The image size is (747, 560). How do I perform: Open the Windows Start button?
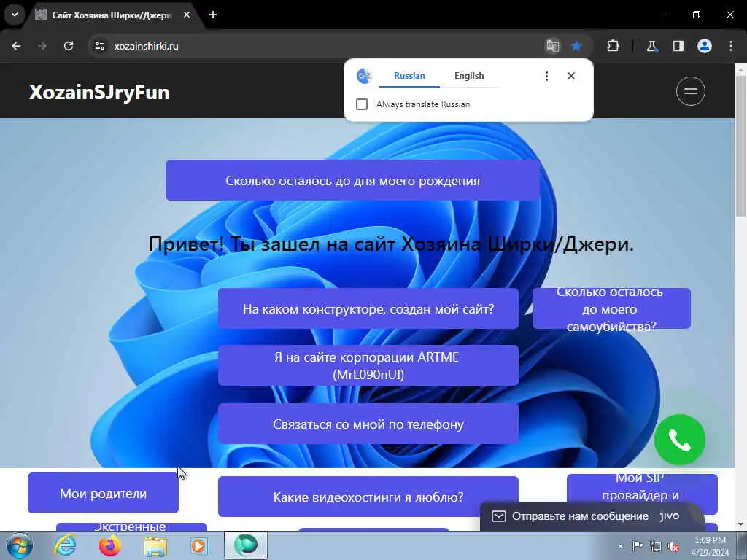click(x=20, y=545)
